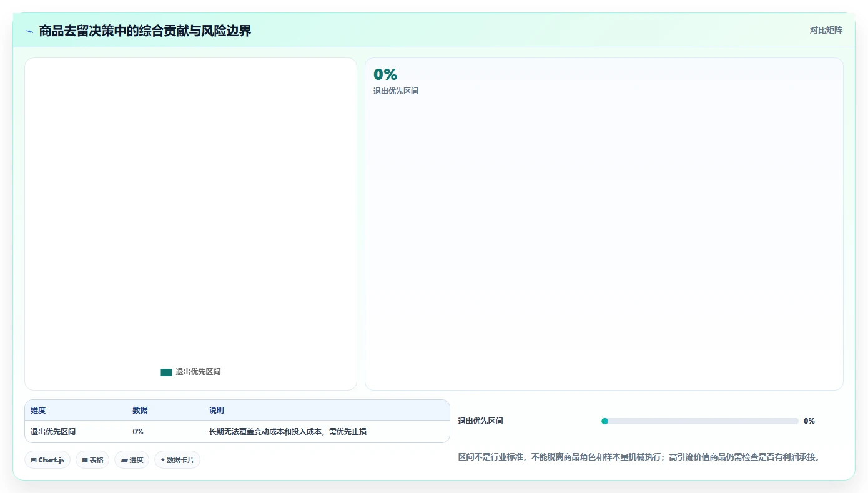Click the 退出优先区间 label left of progress bar
Image resolution: width=868 pixels, height=493 pixels.
pyautogui.click(x=480, y=421)
